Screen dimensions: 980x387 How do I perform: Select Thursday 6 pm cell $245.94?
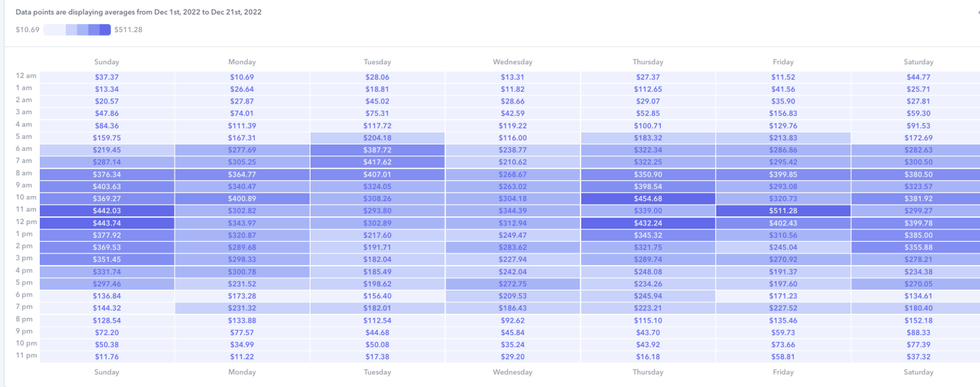[648, 296]
